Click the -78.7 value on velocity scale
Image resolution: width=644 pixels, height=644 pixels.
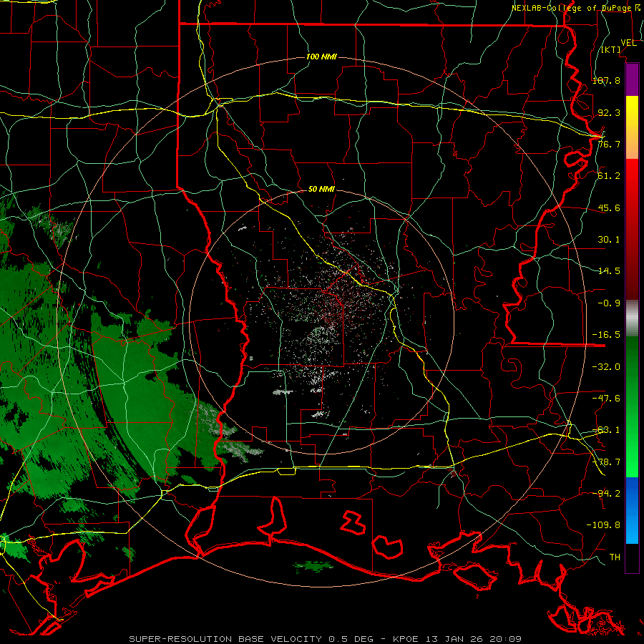point(606,462)
